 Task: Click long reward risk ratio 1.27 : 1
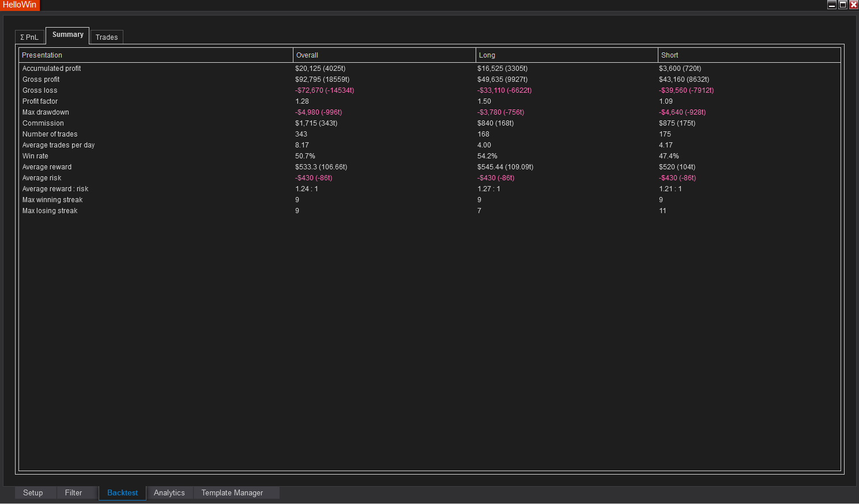489,189
